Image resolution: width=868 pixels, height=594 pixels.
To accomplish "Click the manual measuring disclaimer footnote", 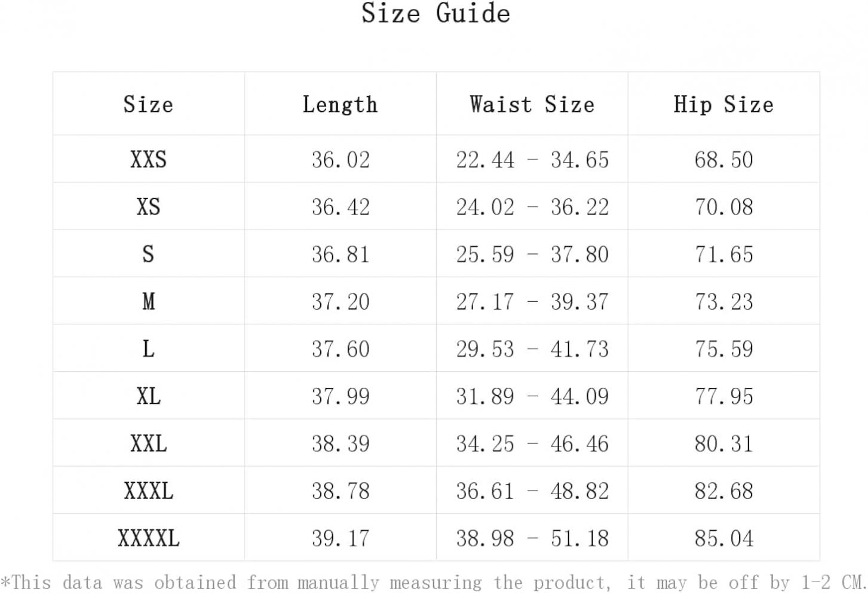I will (x=434, y=582).
